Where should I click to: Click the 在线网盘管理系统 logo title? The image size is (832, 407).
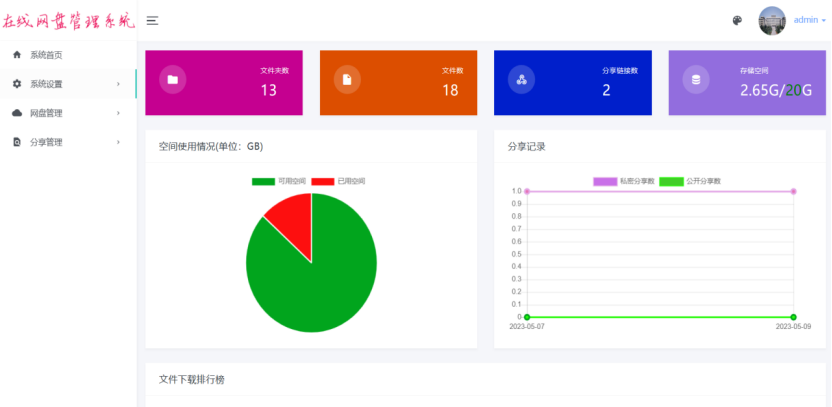[67, 20]
